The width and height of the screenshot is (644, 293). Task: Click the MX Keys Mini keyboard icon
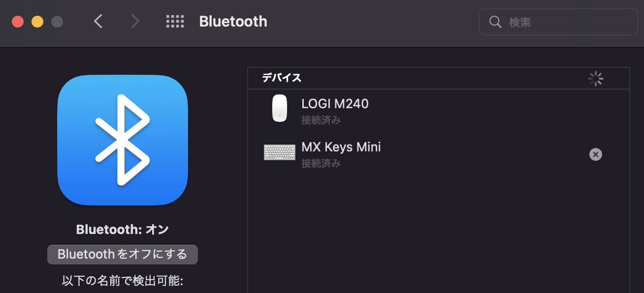click(x=280, y=152)
